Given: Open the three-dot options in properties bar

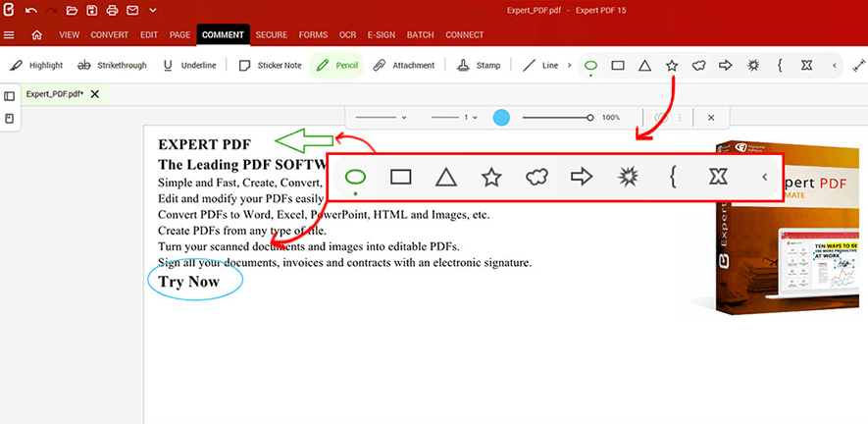Looking at the screenshot, I should (x=680, y=118).
